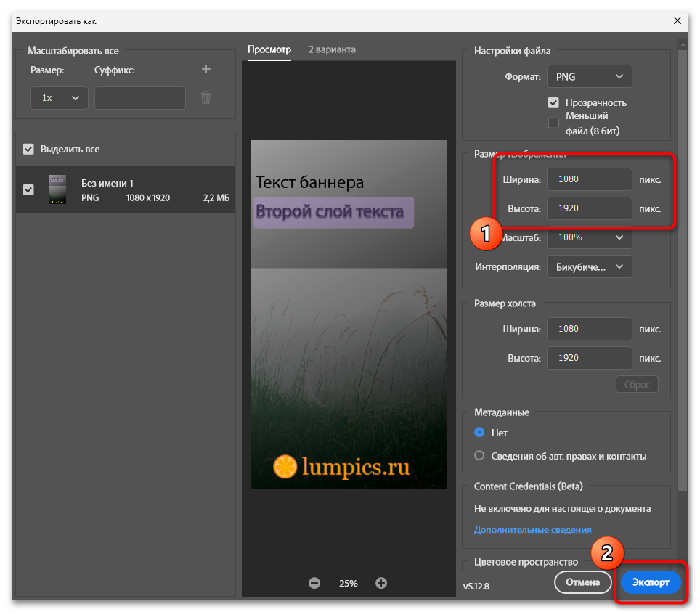This screenshot has height=612, width=700.
Task: Click the 1080 x 1920 asset dimensions text
Action: click(147, 197)
